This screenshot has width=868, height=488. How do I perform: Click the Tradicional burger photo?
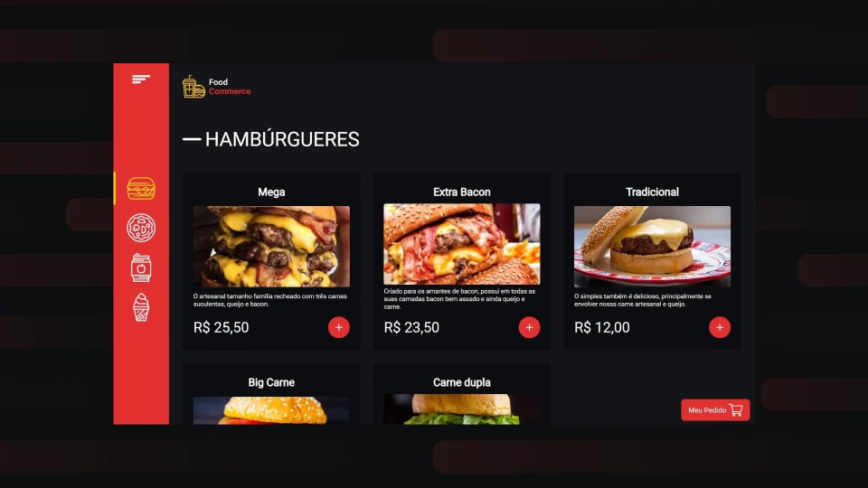point(652,246)
